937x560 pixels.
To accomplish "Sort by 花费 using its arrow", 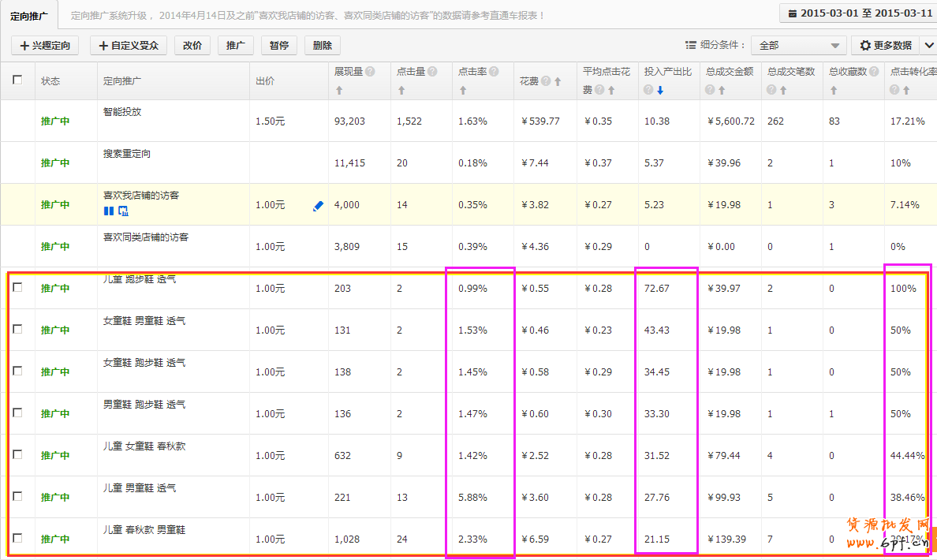I will click(x=558, y=81).
